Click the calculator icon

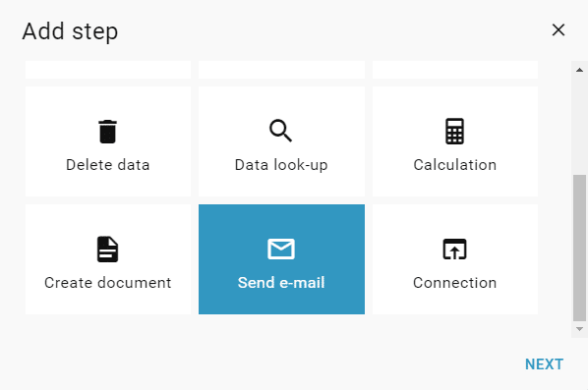[454, 131]
